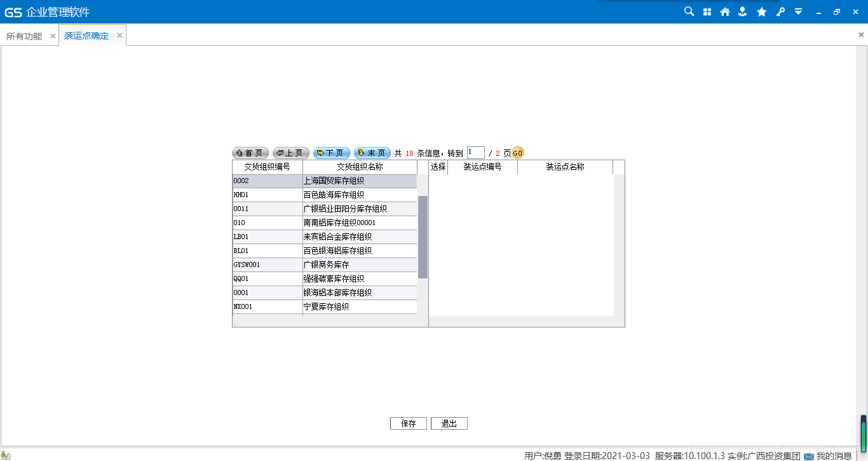The width and height of the screenshot is (868, 461).
Task: Click the 选择 column header
Action: 438,167
